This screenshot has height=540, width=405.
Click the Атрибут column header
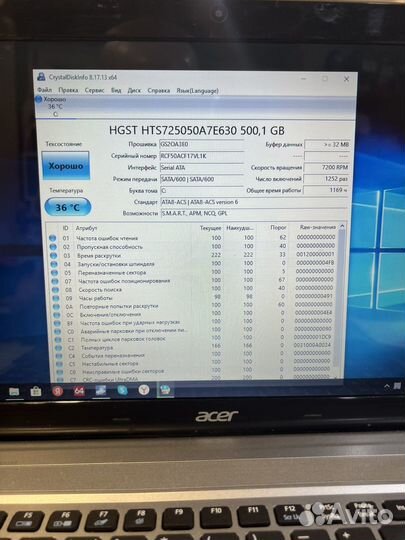[x=86, y=228]
